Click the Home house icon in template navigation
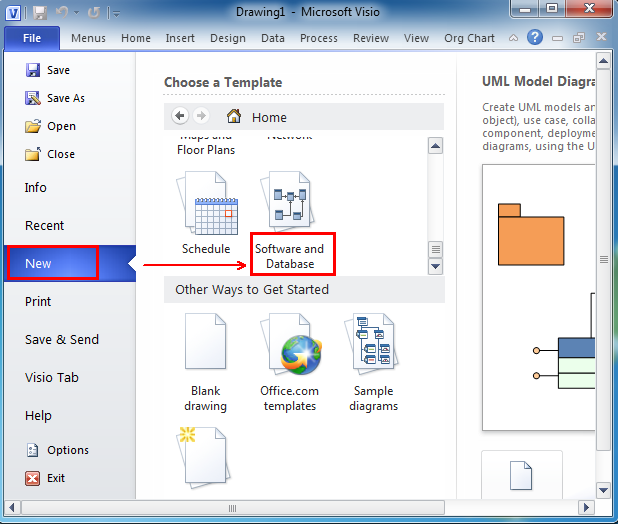 [x=234, y=116]
